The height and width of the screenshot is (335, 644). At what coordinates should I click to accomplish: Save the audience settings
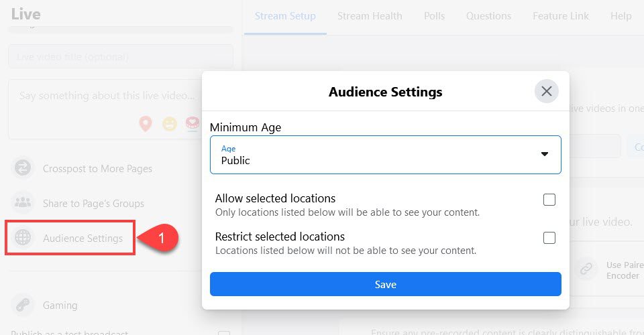coord(385,284)
